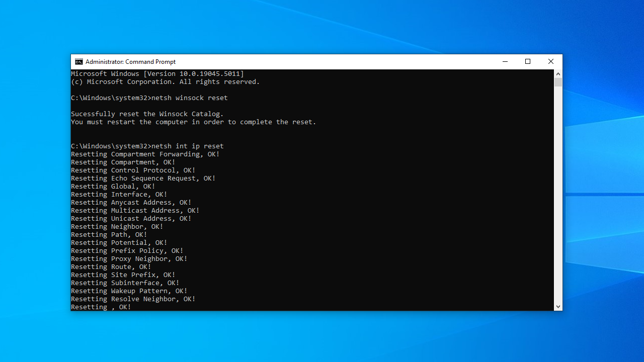Click 'Resetting Proxy Neighbor, OK!' line
This screenshot has height=362, width=644.
tap(129, 259)
